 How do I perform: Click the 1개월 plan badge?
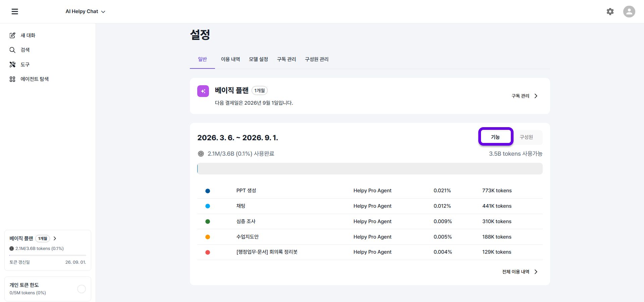point(259,90)
